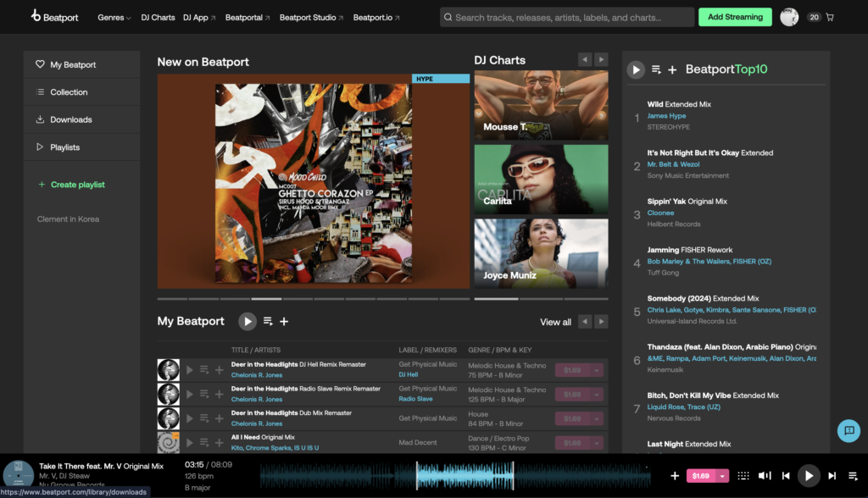Click the chat support bubble icon
Viewport: 868px width, 498px height.
848,430
